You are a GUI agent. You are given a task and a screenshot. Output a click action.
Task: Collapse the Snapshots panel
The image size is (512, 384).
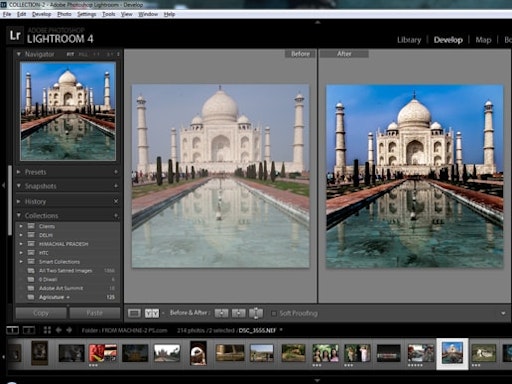(19, 186)
